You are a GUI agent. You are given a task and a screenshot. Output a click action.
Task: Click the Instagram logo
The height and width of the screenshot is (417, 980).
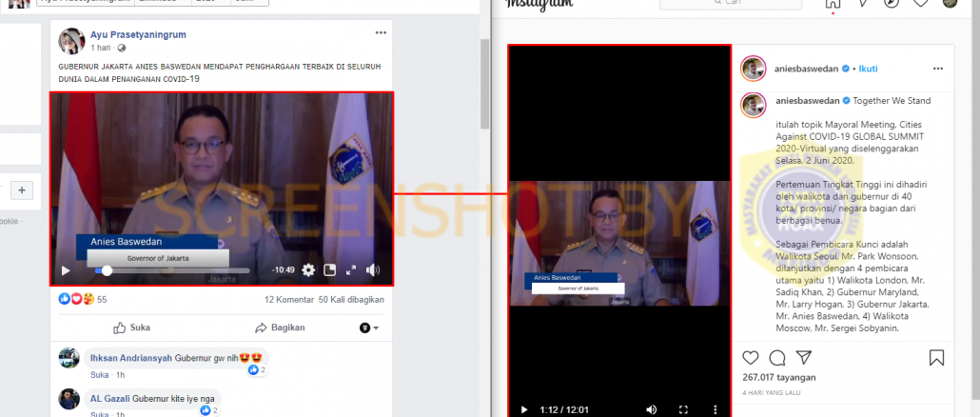(539, 4)
